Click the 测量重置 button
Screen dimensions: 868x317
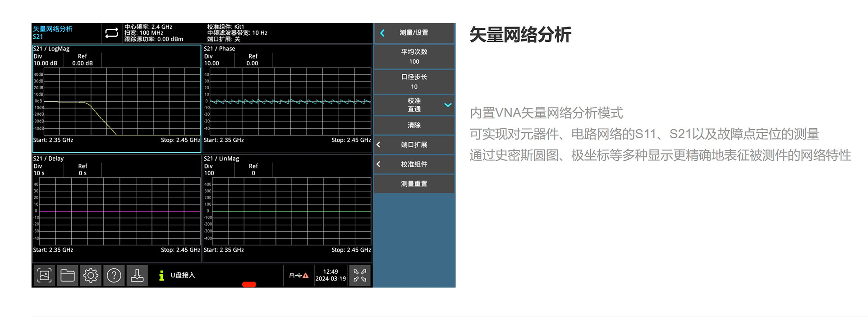tap(414, 184)
